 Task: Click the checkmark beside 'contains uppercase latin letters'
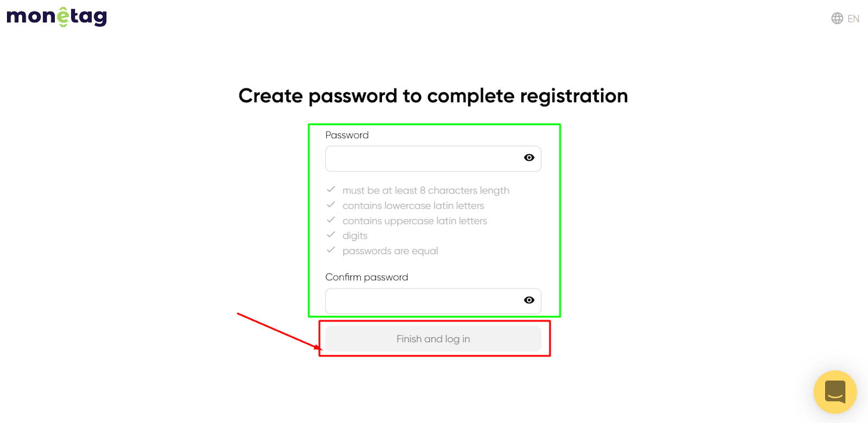click(331, 220)
